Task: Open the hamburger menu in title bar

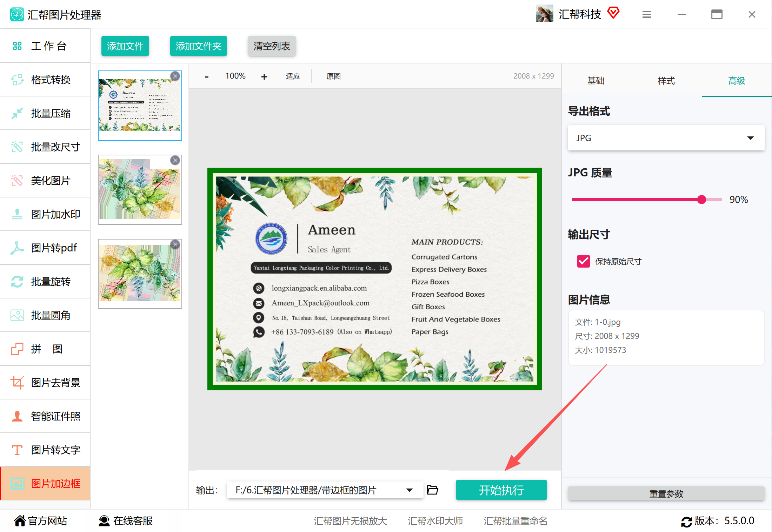Action: (x=647, y=14)
